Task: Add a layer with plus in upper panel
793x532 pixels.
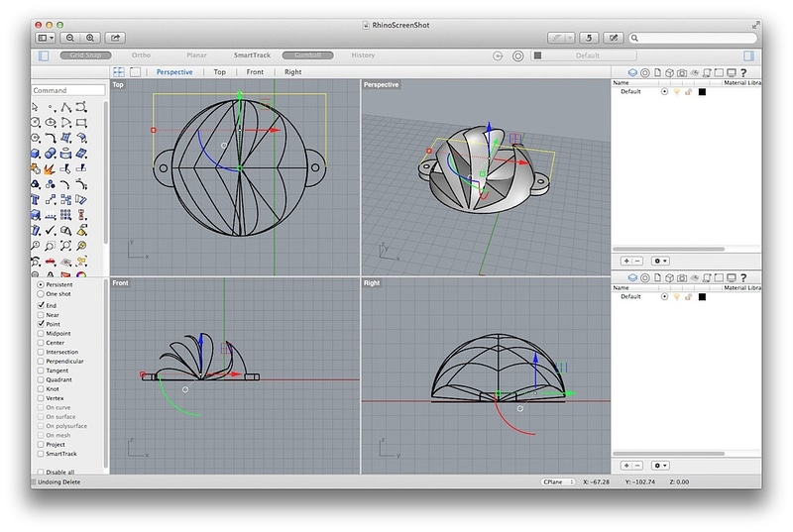Action: (x=626, y=262)
